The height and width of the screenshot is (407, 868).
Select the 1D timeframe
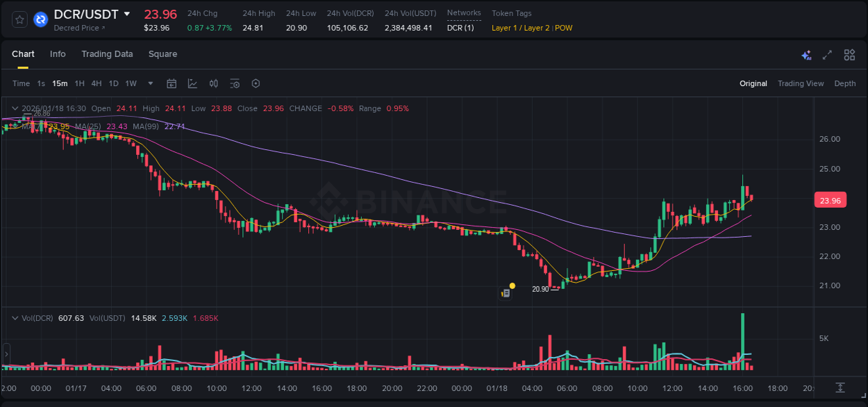[113, 83]
